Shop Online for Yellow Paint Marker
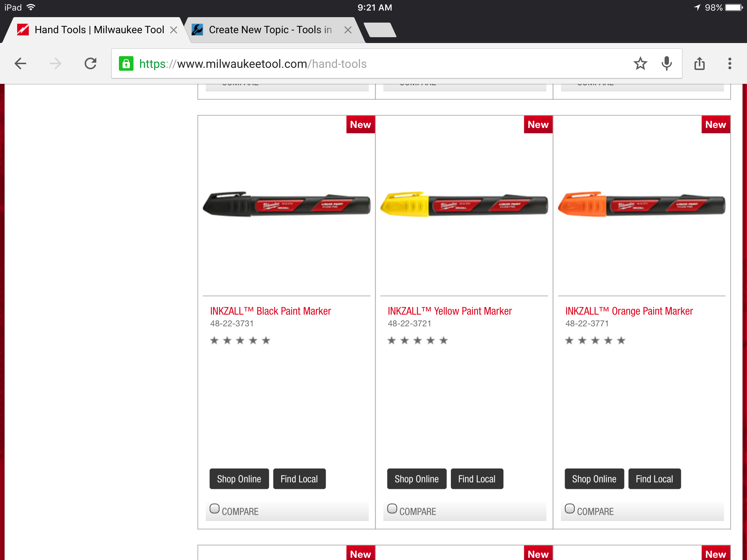Screen dimensions: 747x560 click(417, 479)
